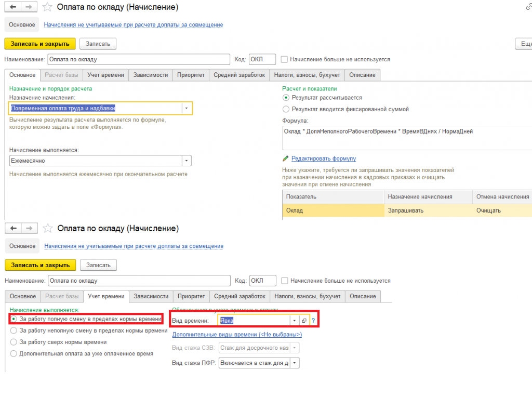532x396 pixels.
Task: Expand Вид стажа ПФР dropdown
Action: pos(295,363)
